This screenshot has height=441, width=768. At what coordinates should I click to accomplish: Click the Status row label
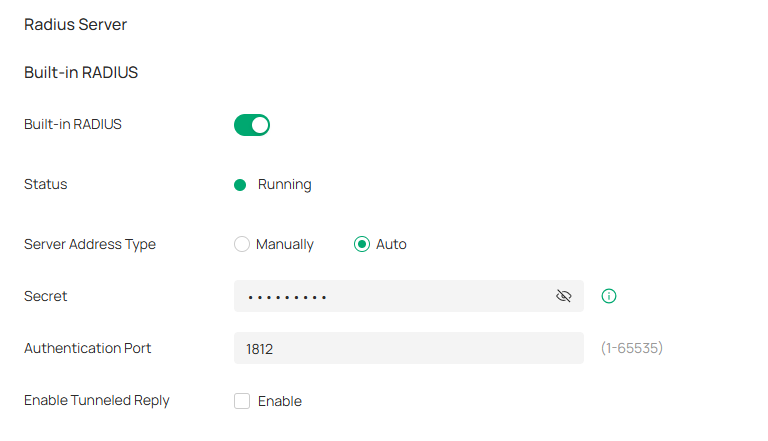[x=46, y=184]
